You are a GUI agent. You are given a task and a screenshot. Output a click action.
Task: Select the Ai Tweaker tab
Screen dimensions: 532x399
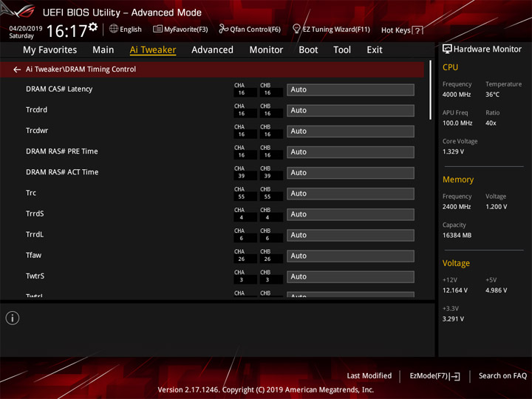[x=153, y=50]
